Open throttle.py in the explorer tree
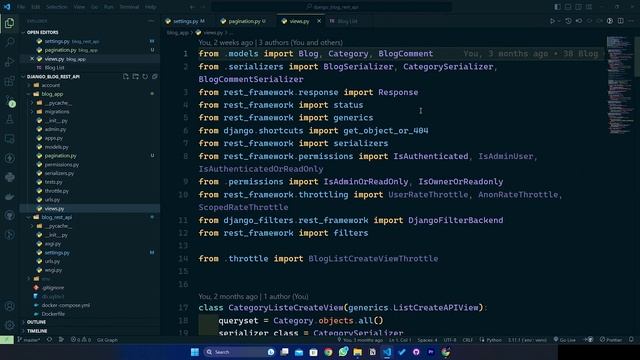 [x=56, y=191]
